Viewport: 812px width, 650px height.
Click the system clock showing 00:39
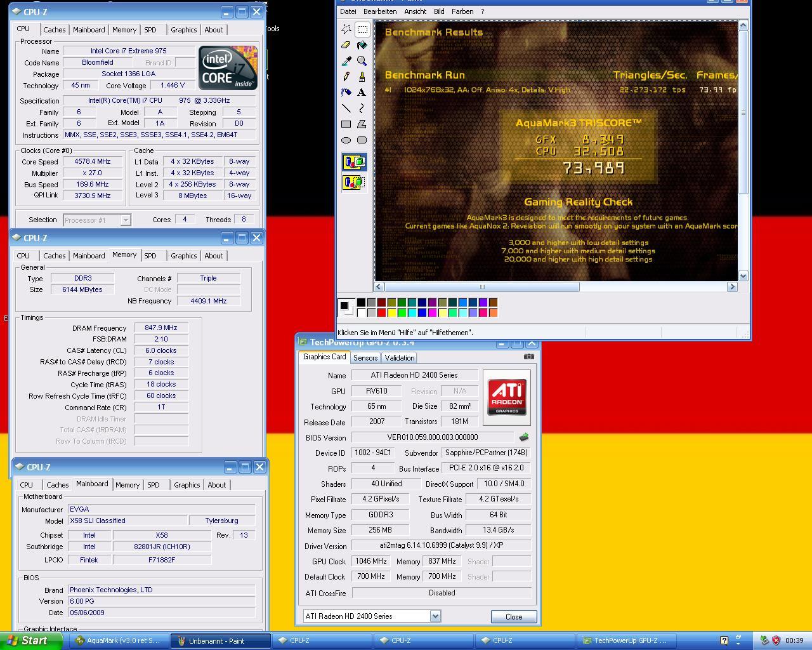pyautogui.click(x=794, y=640)
